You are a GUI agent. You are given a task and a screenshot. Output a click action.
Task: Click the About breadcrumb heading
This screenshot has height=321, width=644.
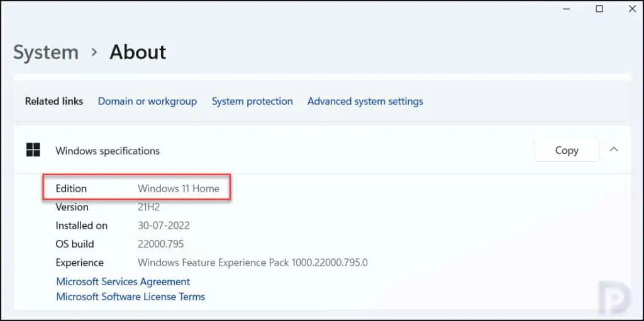coord(138,52)
